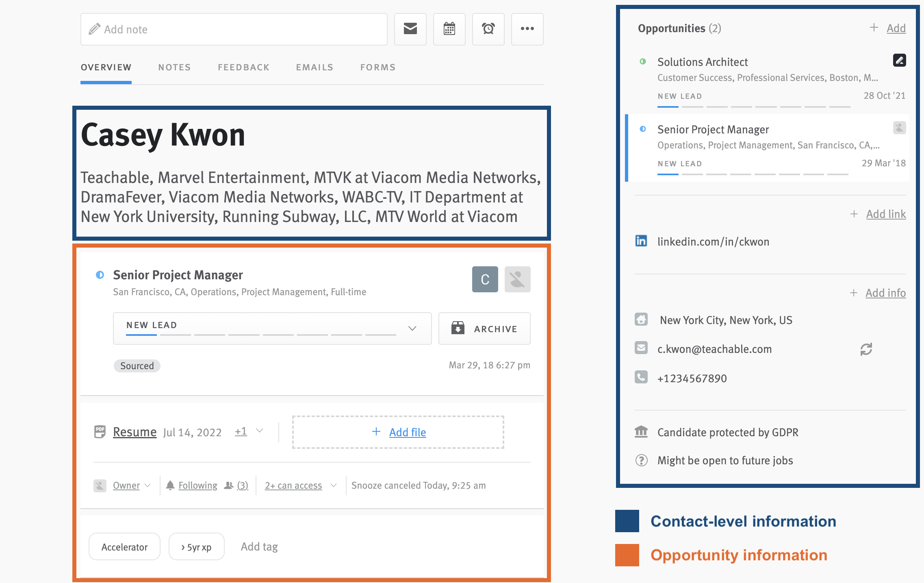Open the more options ellipsis menu

527,29
